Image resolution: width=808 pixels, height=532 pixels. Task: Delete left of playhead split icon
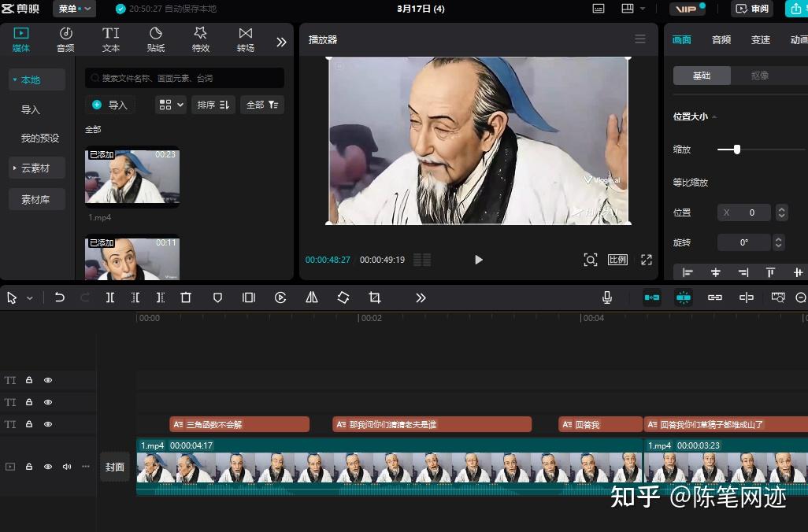(135, 297)
